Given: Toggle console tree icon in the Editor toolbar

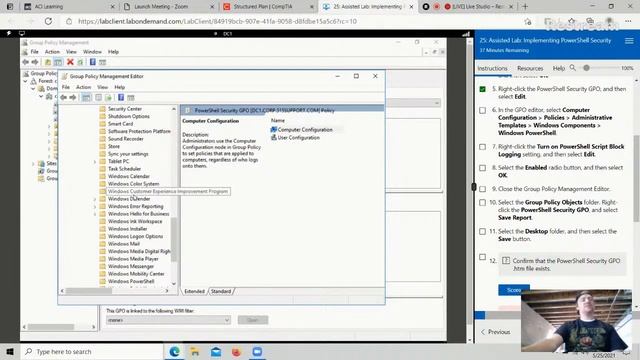Looking at the screenshot, I should coord(86,98).
